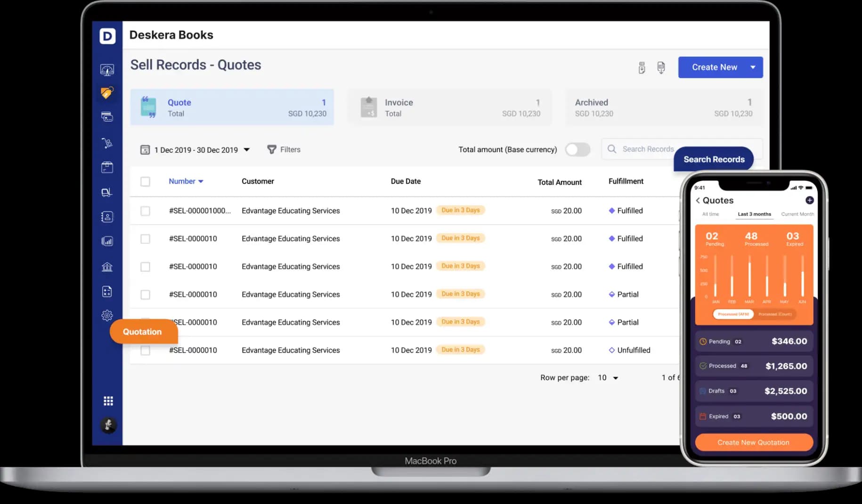
Task: Open the product box sidebar icon
Action: point(107,167)
